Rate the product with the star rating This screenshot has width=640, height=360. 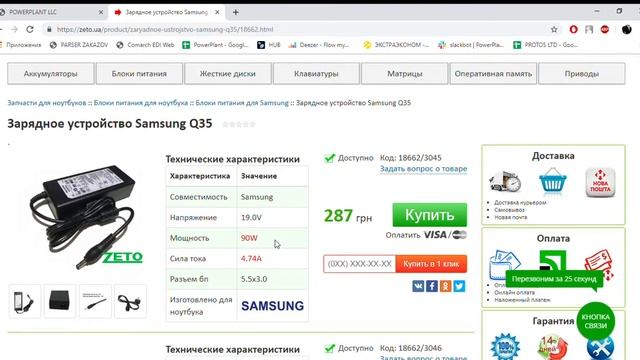coord(239,124)
